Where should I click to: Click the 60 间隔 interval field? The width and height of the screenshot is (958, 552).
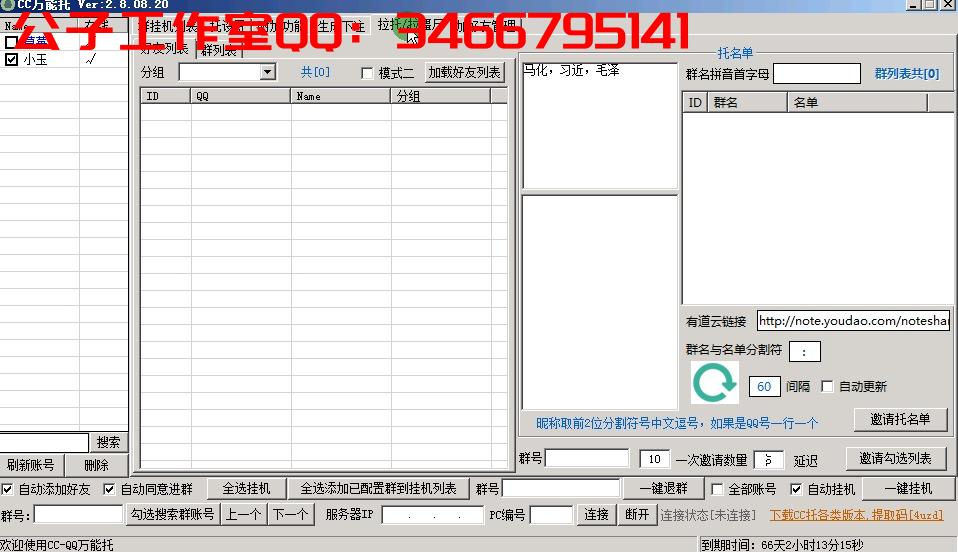tap(764, 386)
